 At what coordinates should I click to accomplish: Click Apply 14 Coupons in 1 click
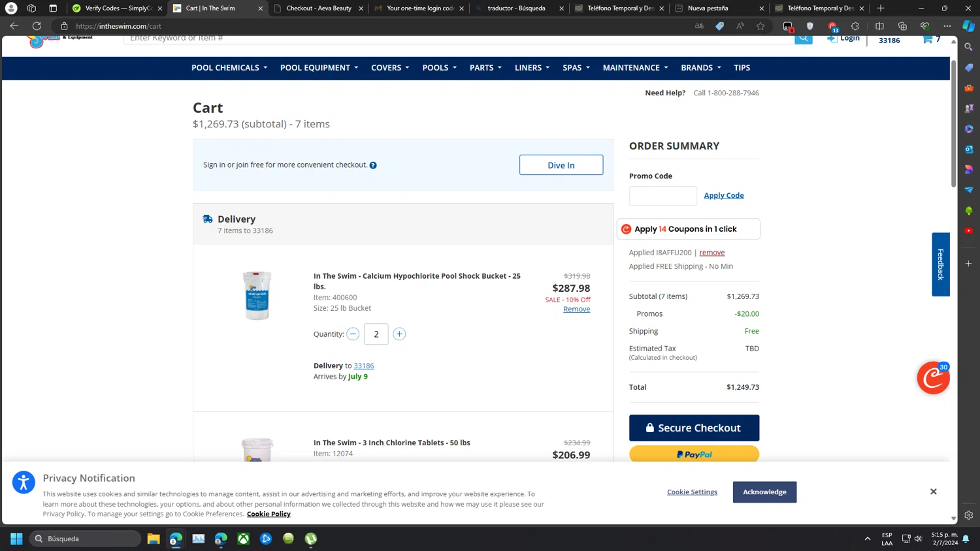pyautogui.click(x=688, y=229)
